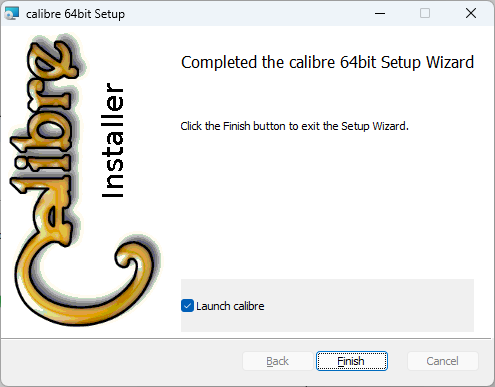Click the Finish button to exit setup
The height and width of the screenshot is (387, 495).
tap(352, 361)
